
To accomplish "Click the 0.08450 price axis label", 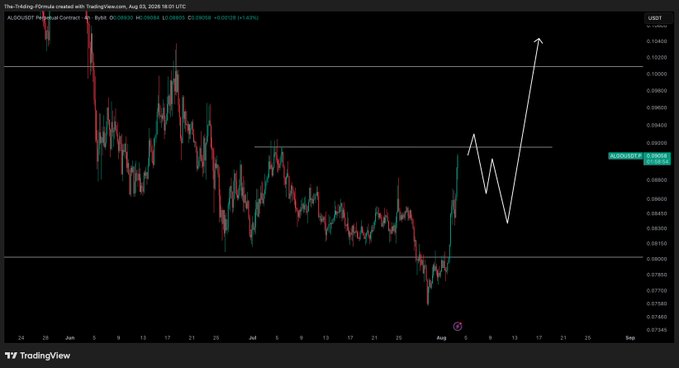I will 656,213.
